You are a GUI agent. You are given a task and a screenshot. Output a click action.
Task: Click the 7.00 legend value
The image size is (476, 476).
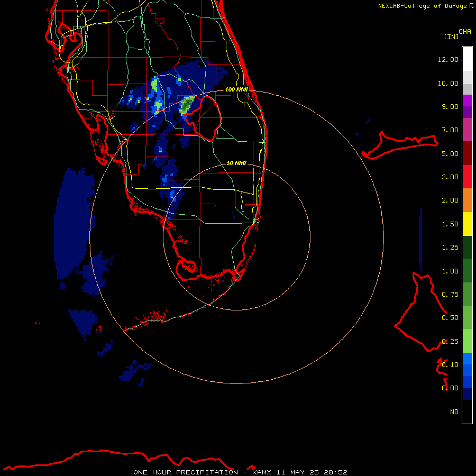pos(450,130)
